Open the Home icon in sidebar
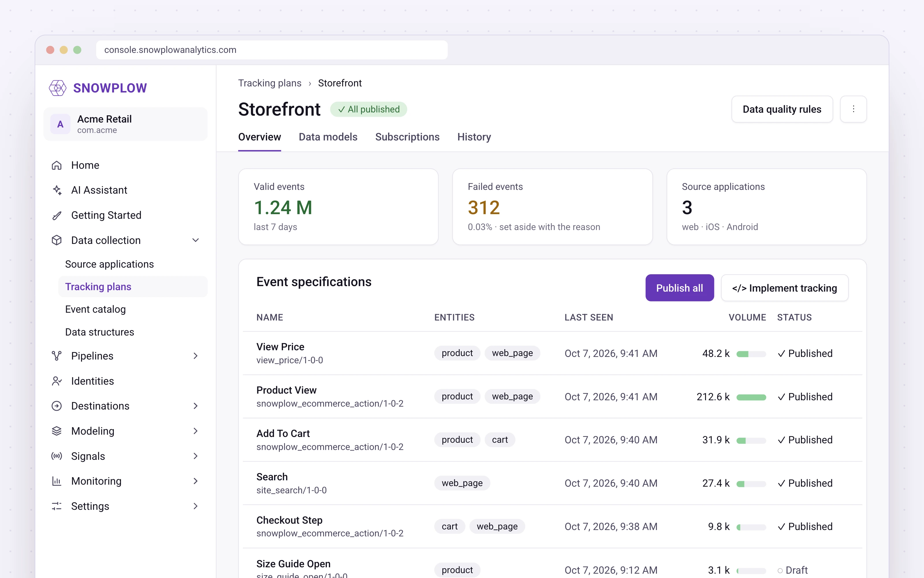The height and width of the screenshot is (578, 924). [57, 165]
